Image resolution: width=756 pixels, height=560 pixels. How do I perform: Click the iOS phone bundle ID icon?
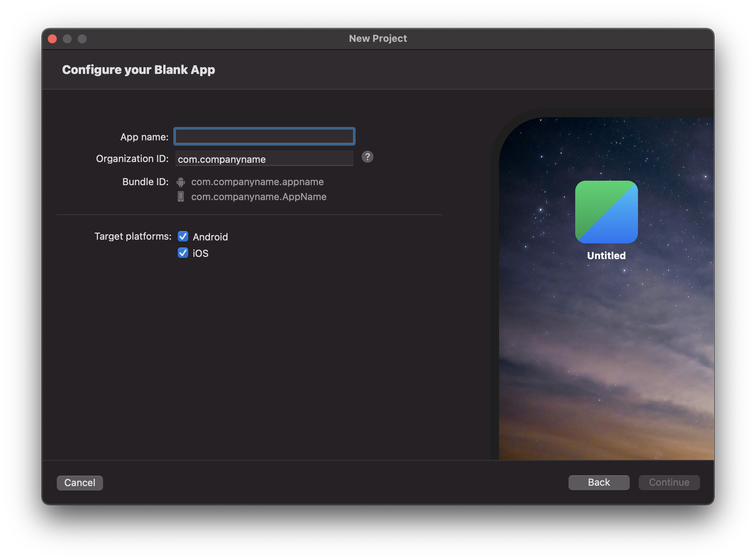click(x=181, y=197)
